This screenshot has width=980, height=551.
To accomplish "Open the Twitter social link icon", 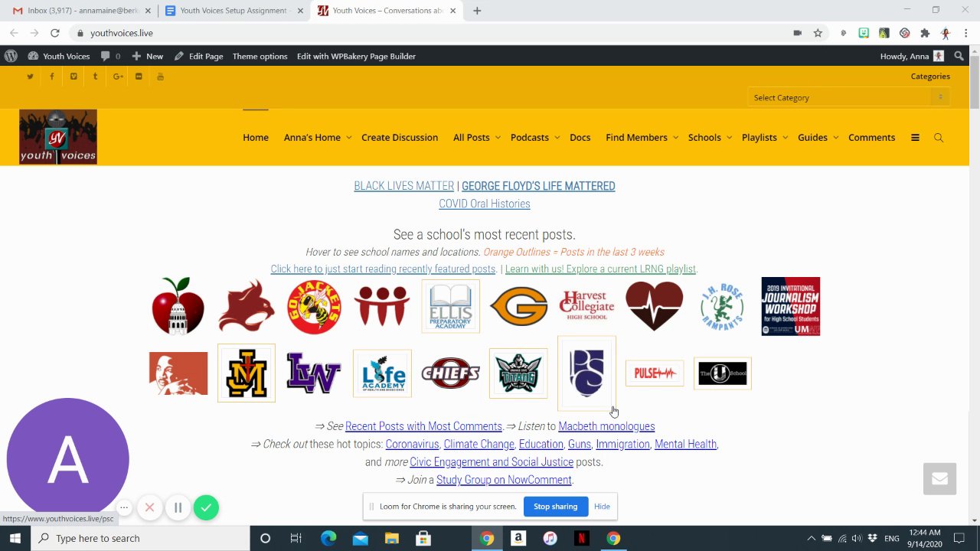I will pos(30,77).
